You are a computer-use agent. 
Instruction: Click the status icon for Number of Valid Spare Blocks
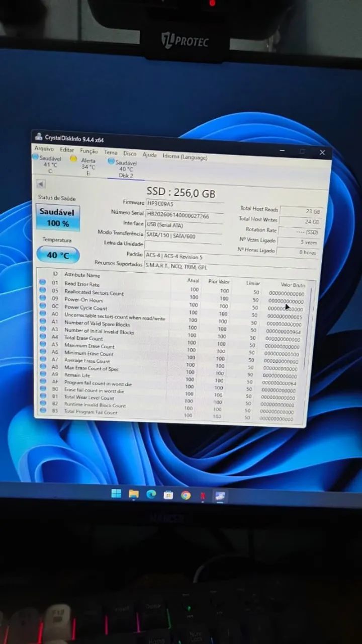coord(43,321)
